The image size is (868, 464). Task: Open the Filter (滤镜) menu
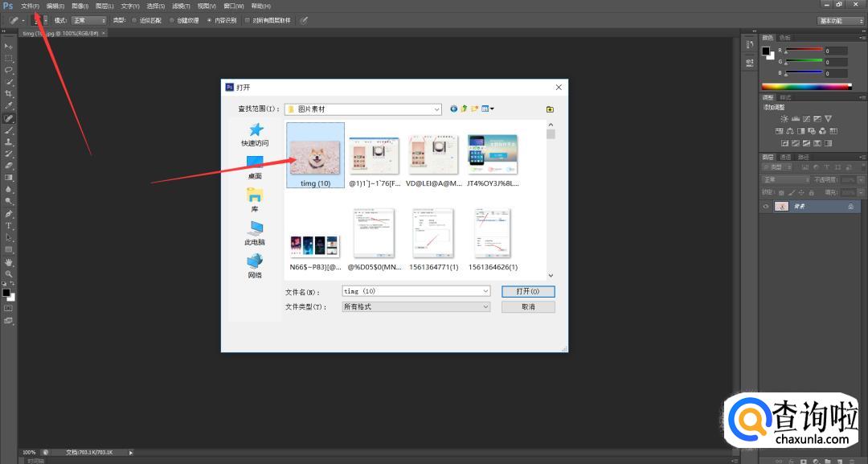pyautogui.click(x=181, y=6)
